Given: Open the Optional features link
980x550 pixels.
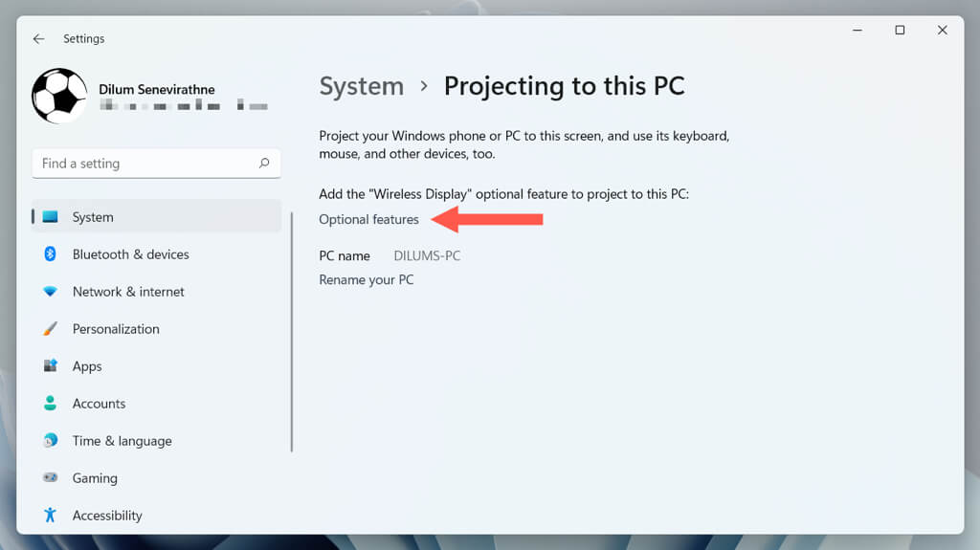Looking at the screenshot, I should [x=368, y=219].
